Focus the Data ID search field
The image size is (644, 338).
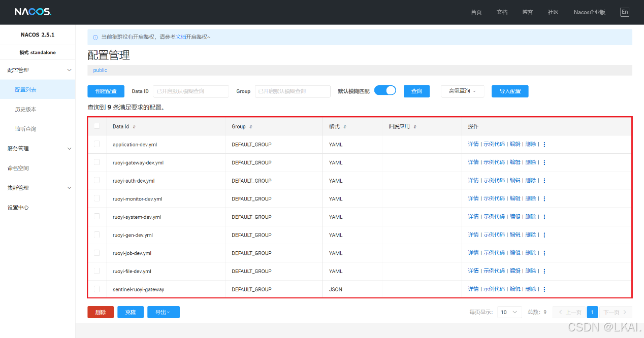(191, 91)
